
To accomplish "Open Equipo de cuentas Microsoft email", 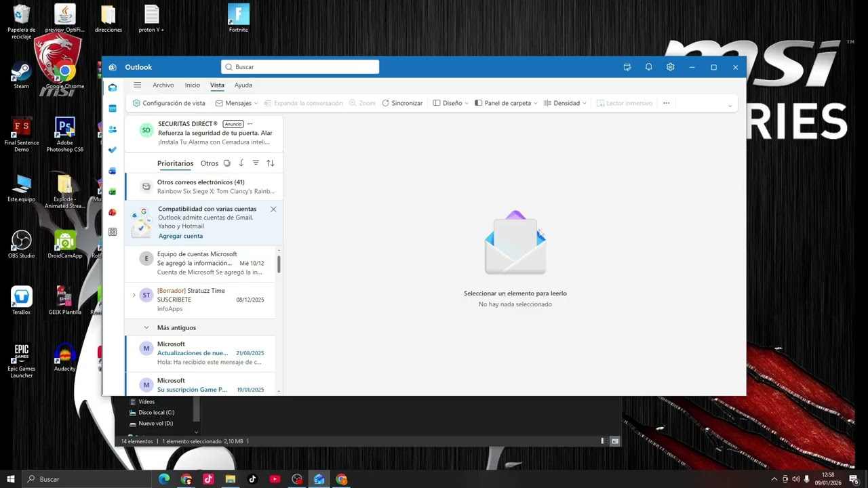I will click(201, 263).
